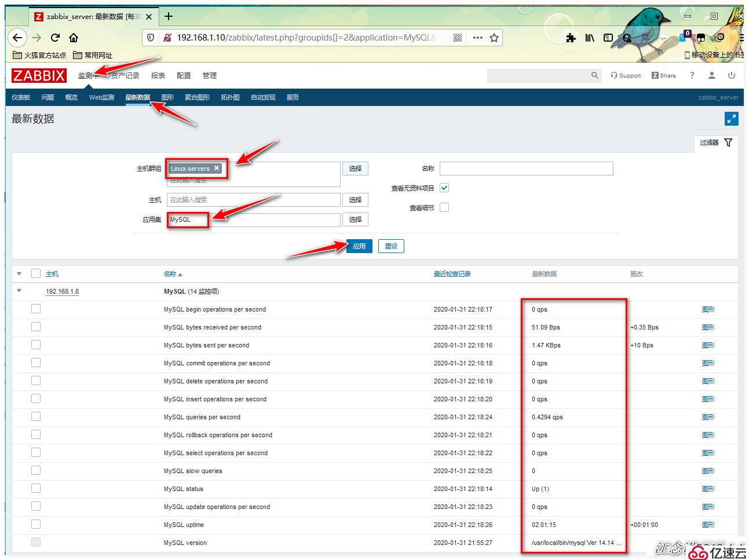Toggle the 查看细节 checkbox

coord(444,207)
